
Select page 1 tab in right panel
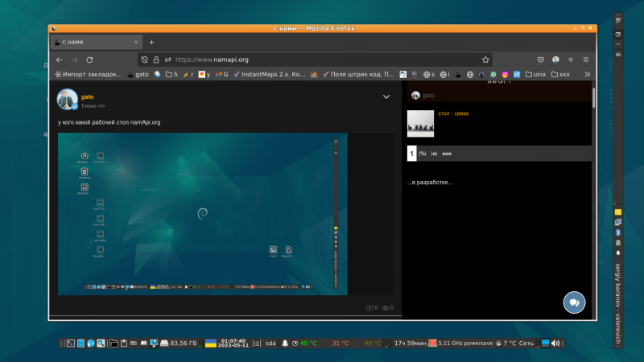(411, 154)
